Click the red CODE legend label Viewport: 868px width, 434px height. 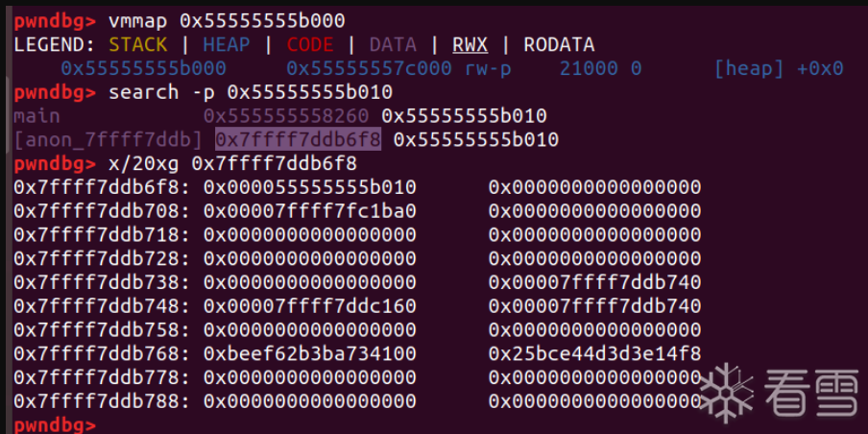pos(309,45)
